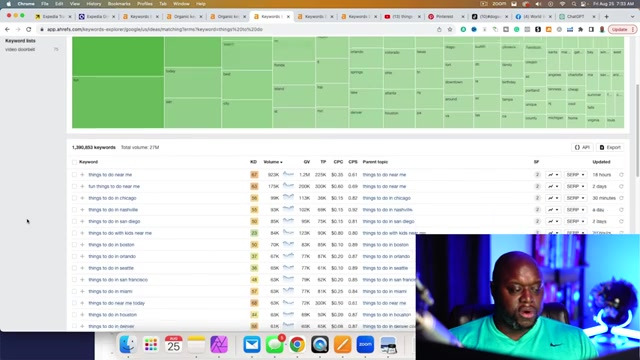Tick the 'things to do in san diego' checkbox
The image size is (640, 360).
74,221
